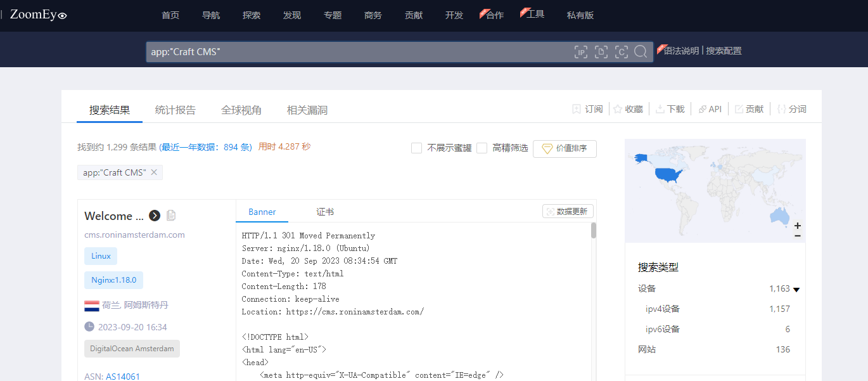Remove the app:"Craft CMS" filter tag
The height and width of the screenshot is (381, 868).
pyautogui.click(x=154, y=172)
